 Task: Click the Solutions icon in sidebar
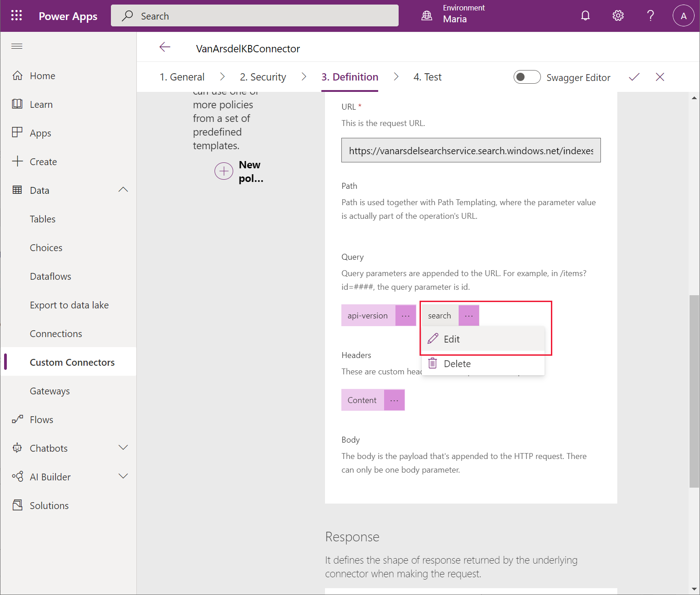coord(17,505)
